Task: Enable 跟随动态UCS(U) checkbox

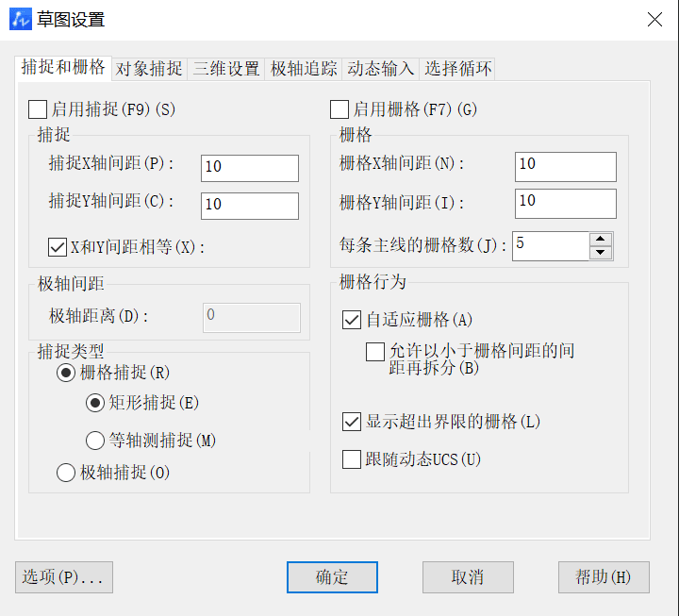Action: pos(352,459)
